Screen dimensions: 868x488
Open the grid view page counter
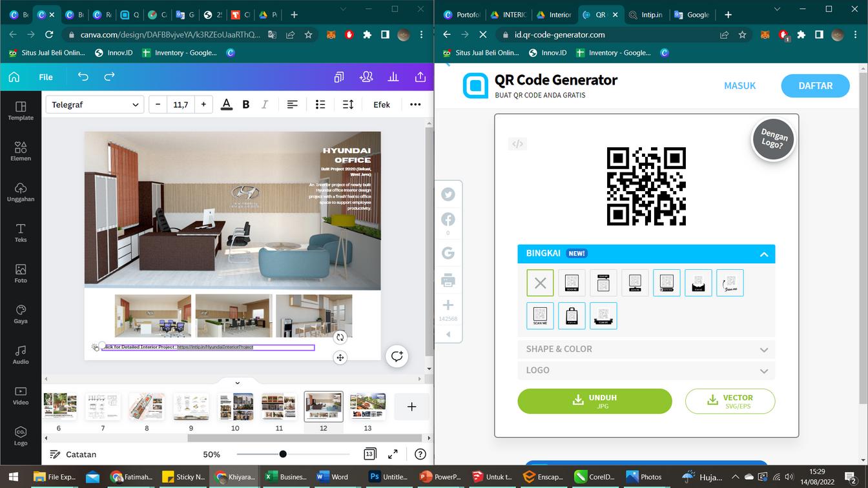369,454
